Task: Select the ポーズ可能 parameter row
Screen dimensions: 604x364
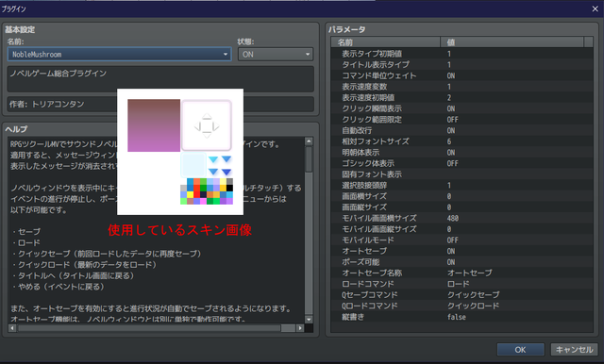Action: click(x=461, y=262)
